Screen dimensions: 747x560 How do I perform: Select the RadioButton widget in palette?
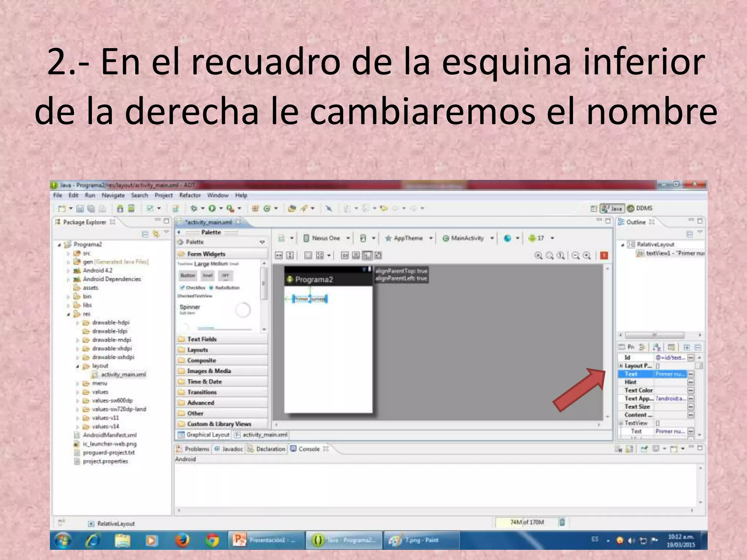[x=224, y=288]
